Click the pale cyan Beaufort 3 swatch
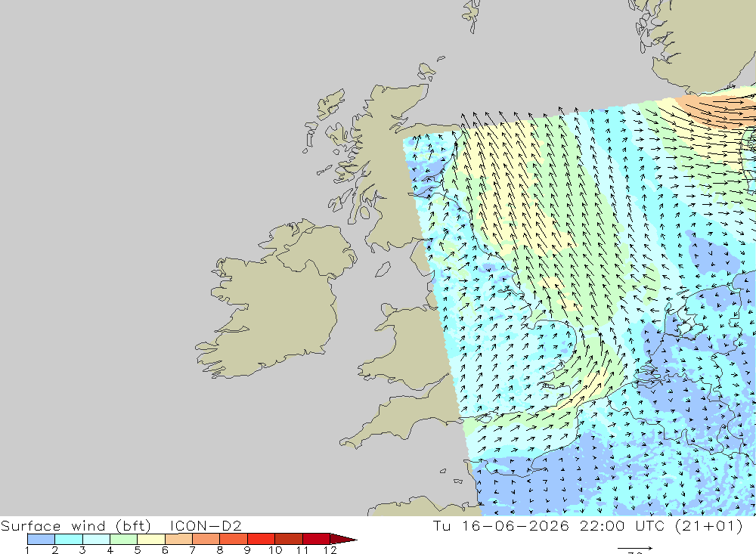756x554 pixels. tap(96, 539)
